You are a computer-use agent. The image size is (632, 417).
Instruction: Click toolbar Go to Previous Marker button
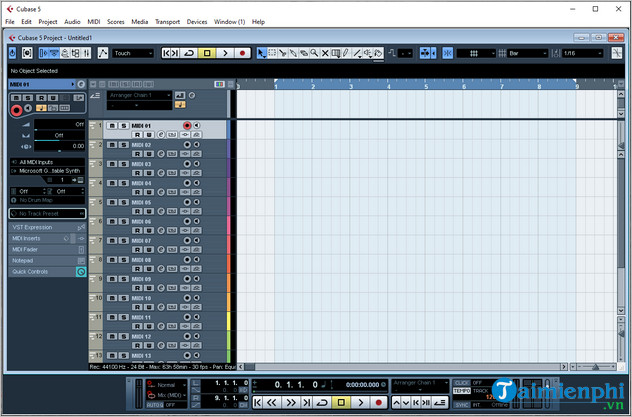pyautogui.click(x=166, y=53)
